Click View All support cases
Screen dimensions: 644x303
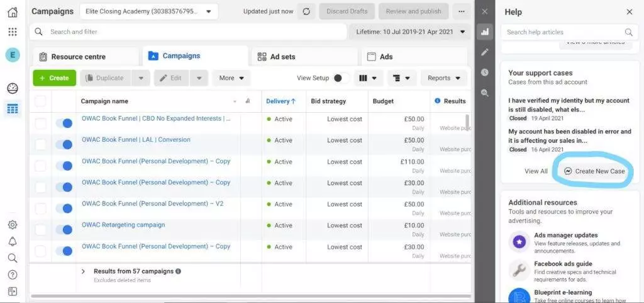pyautogui.click(x=536, y=171)
